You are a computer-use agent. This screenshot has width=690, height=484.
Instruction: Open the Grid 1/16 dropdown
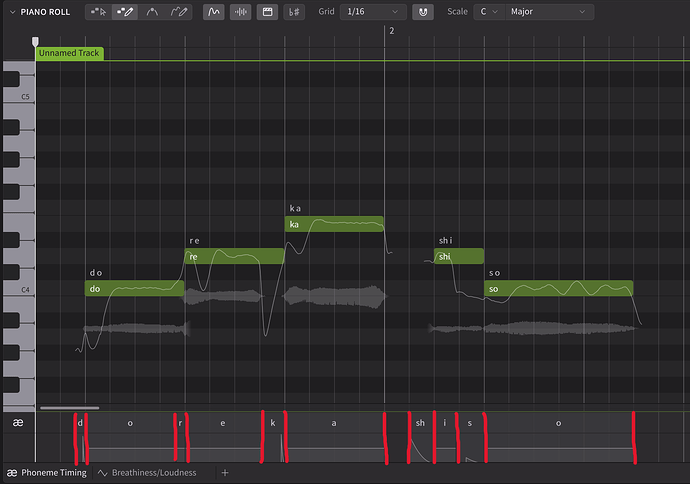pos(372,12)
